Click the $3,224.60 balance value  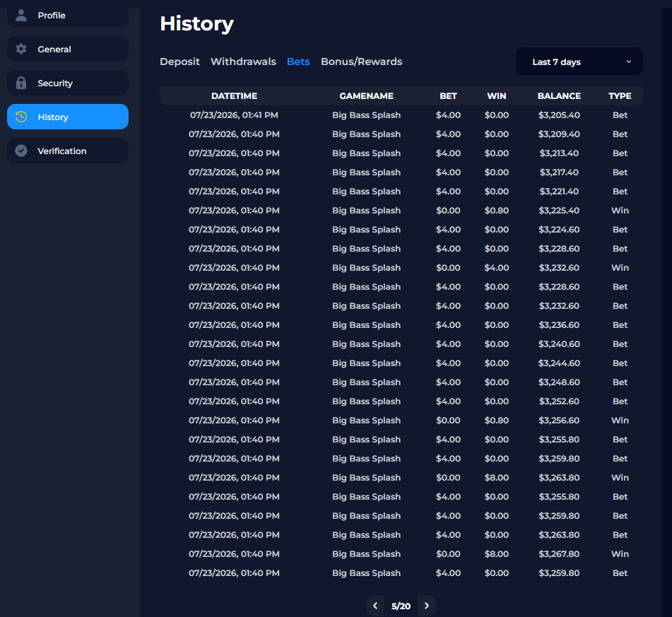559,230
